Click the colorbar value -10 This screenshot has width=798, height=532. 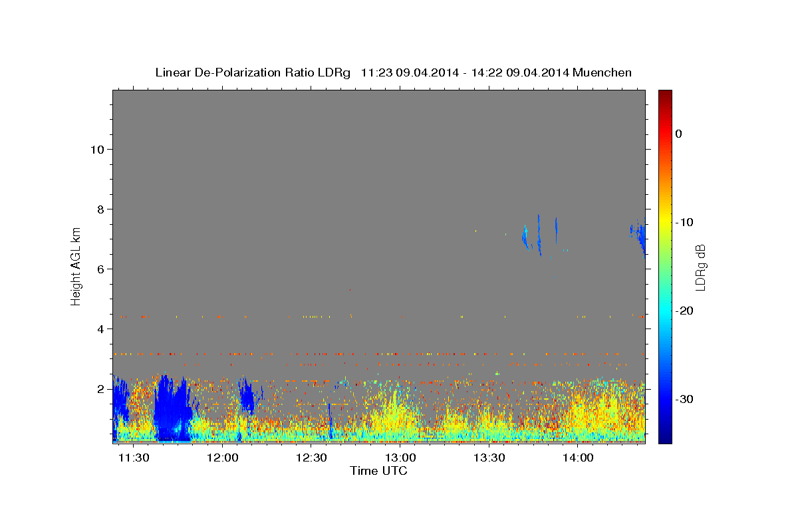pyautogui.click(x=685, y=222)
